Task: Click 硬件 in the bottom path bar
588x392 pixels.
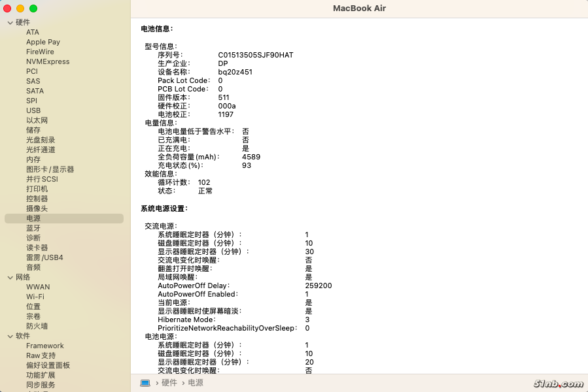Action: coord(169,383)
